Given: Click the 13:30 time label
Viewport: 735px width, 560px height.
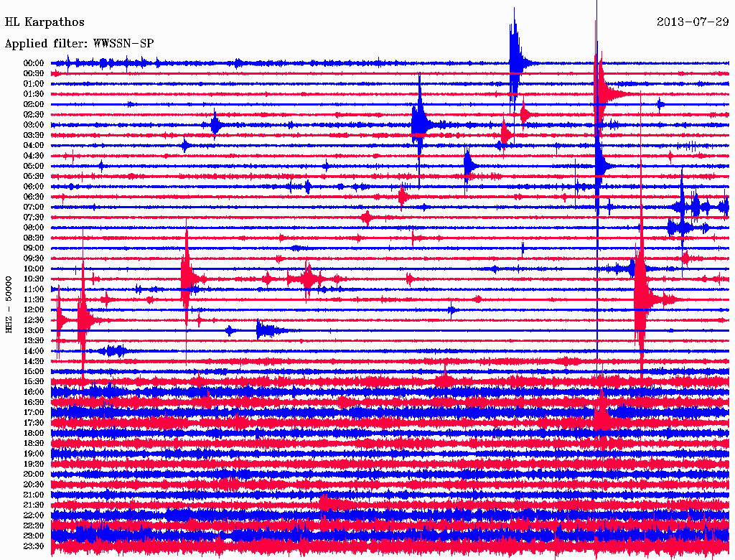Looking at the screenshot, I should pos(34,340).
